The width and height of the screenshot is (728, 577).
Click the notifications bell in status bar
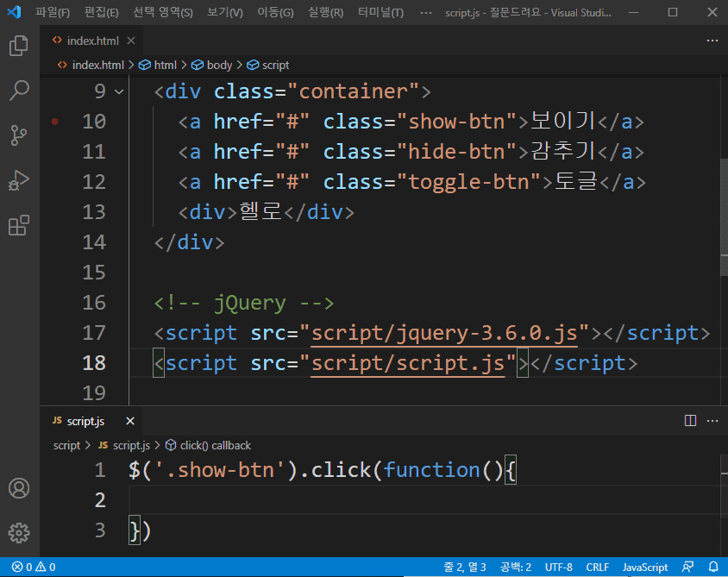tap(712, 567)
